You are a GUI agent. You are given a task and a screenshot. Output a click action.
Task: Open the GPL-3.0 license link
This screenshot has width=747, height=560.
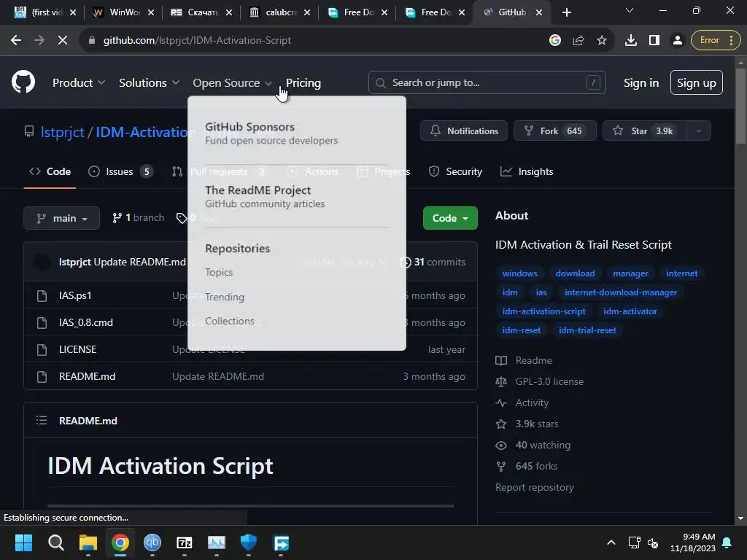point(540,382)
